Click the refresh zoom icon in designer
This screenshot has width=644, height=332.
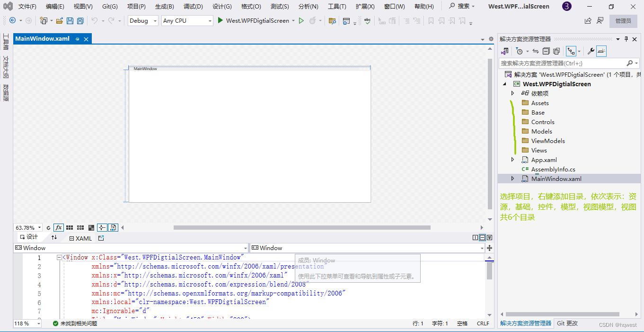tap(48, 228)
